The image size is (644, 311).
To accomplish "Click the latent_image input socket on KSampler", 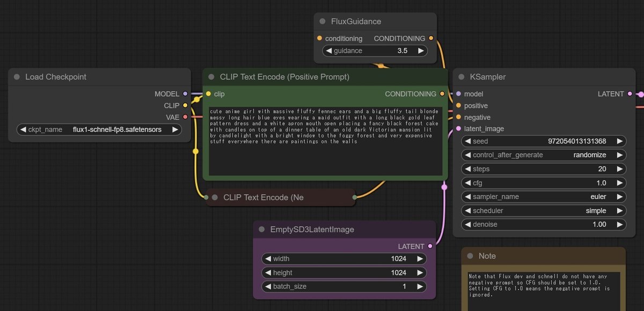I will 458,128.
